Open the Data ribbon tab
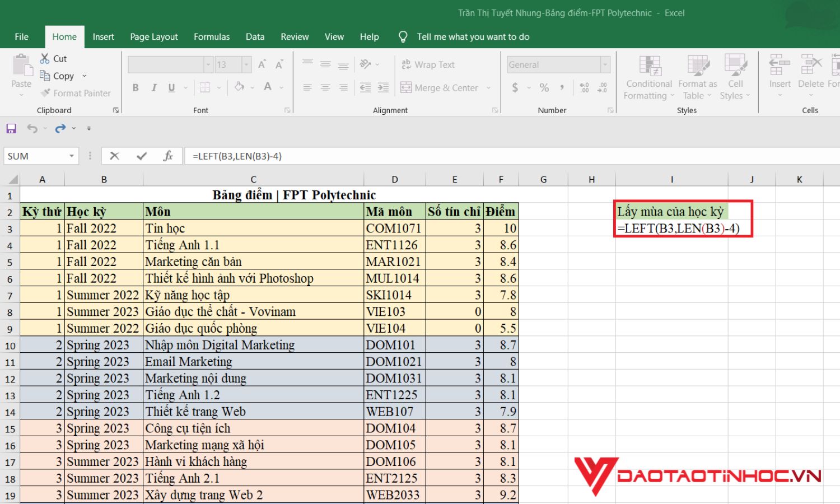Screen dimensions: 840x504 (x=255, y=36)
